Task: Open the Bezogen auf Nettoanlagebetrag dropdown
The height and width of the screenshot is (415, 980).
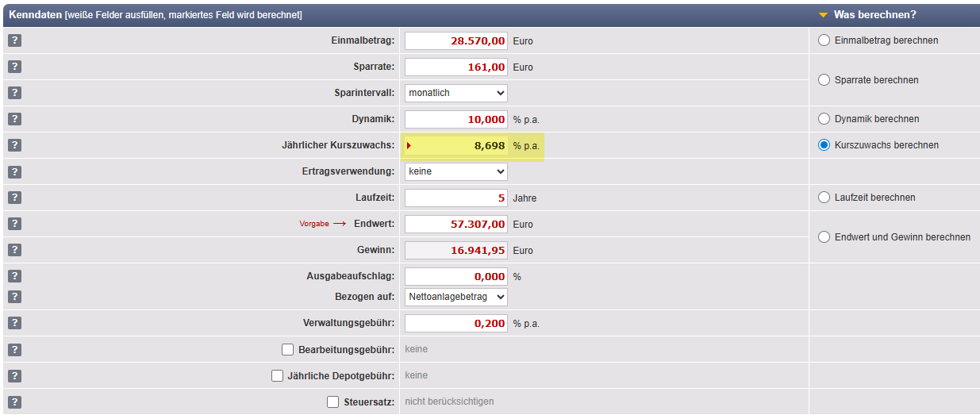Action: pos(455,297)
